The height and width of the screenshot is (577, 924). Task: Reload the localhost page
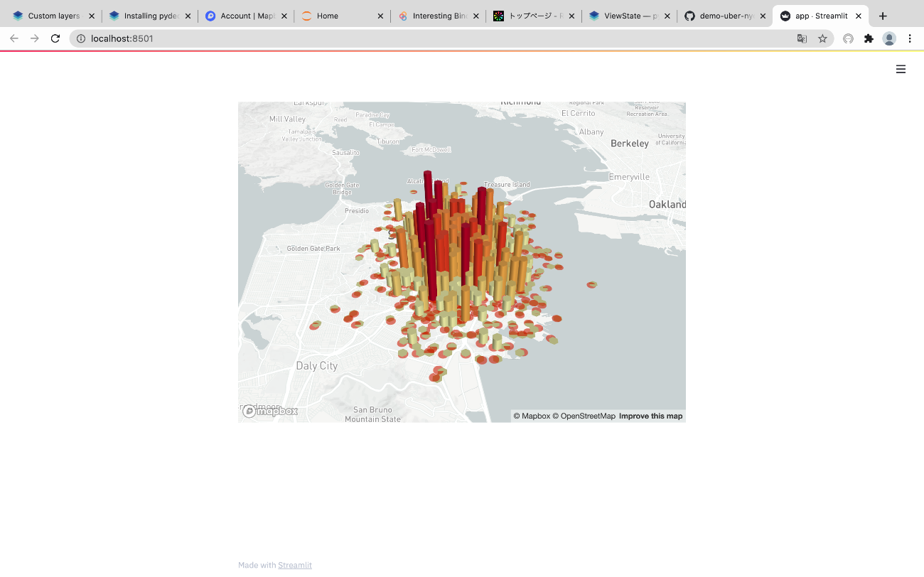tap(55, 38)
